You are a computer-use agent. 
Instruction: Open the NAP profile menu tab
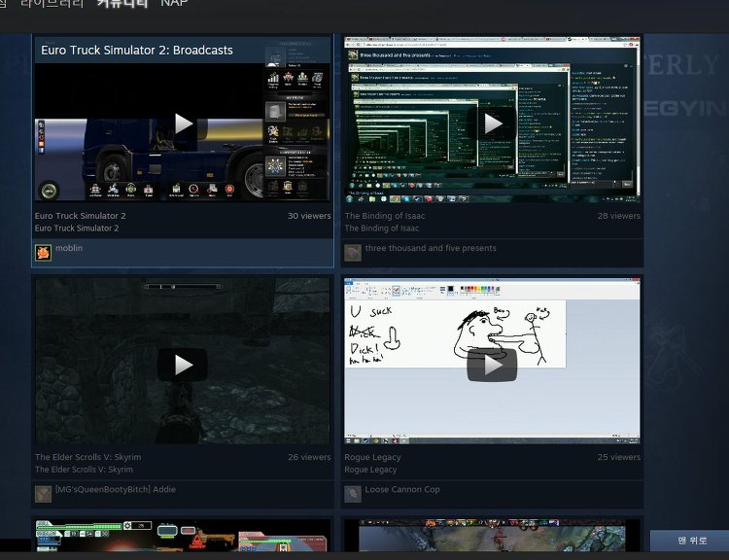174,3
